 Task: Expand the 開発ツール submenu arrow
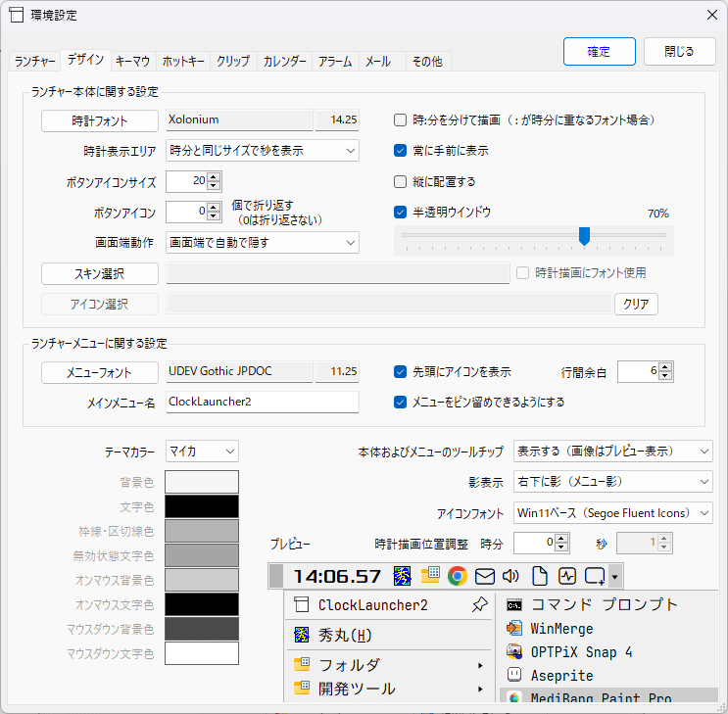[x=480, y=689]
